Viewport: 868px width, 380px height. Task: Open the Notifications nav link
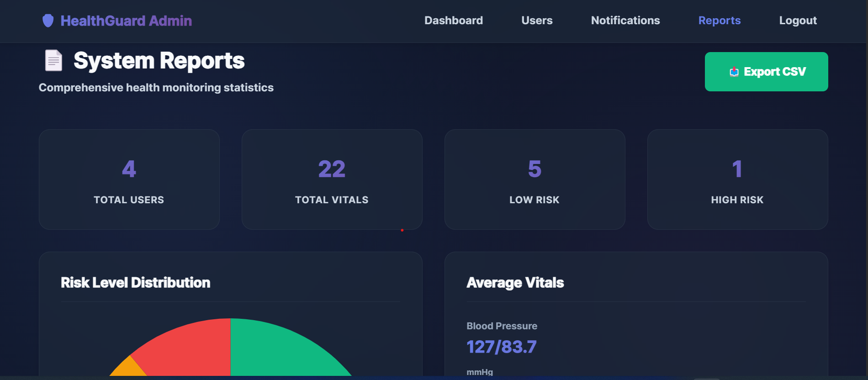(625, 21)
